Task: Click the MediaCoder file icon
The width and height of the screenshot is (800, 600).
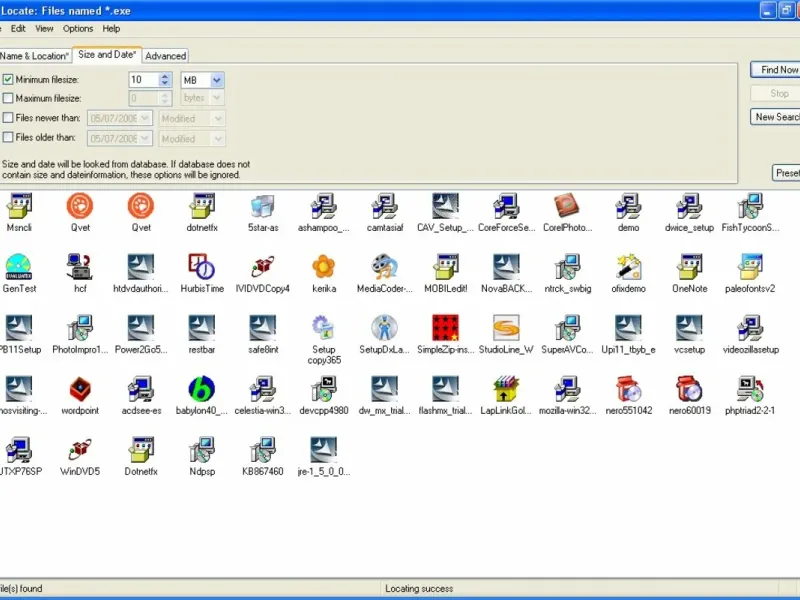Action: [384, 266]
